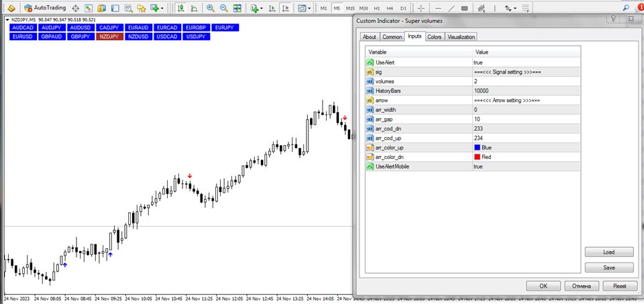Click the OK button

coord(543,286)
